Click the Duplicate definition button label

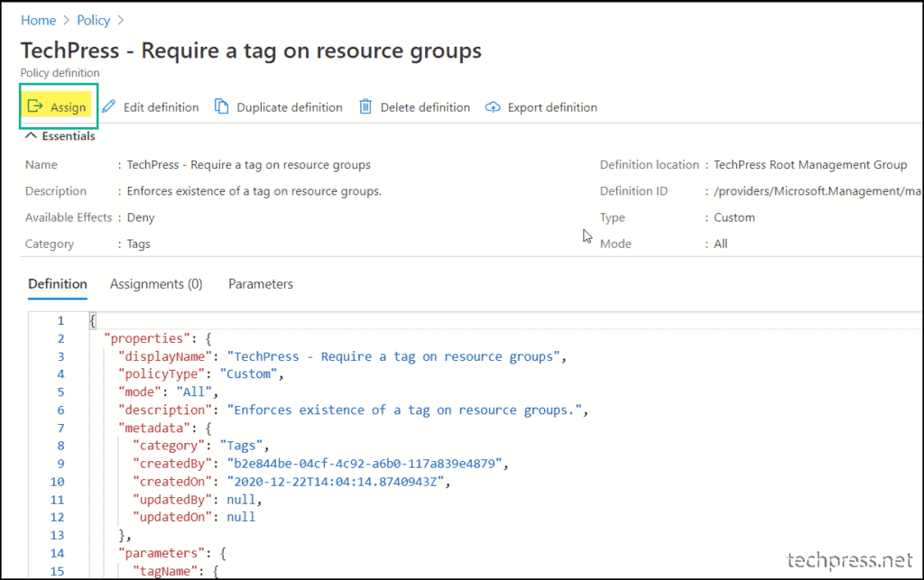(x=290, y=107)
